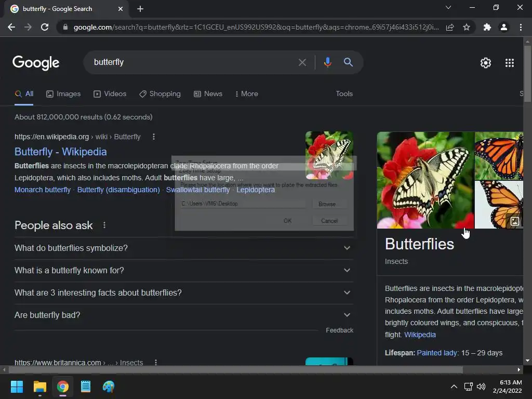Click the butterfly search input field

(193, 62)
